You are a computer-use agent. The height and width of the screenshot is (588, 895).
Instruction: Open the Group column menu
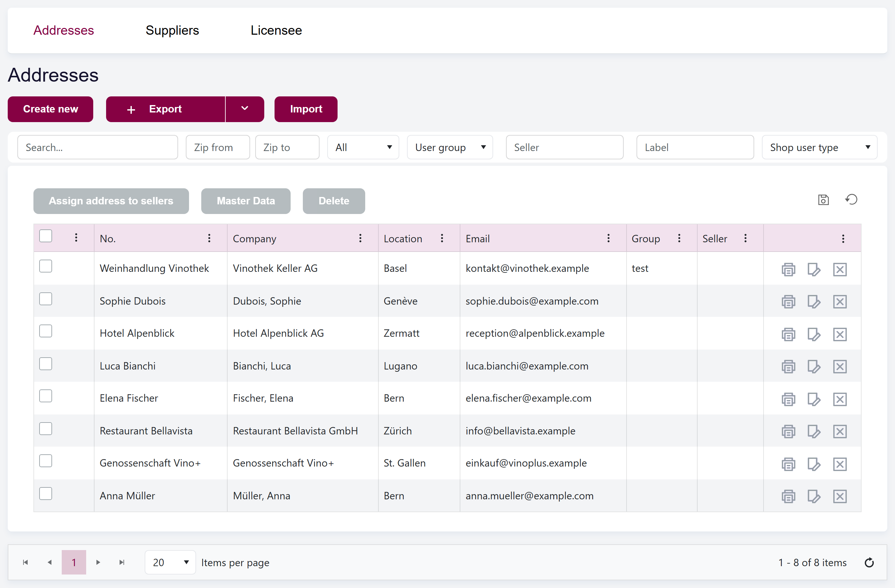(x=679, y=238)
